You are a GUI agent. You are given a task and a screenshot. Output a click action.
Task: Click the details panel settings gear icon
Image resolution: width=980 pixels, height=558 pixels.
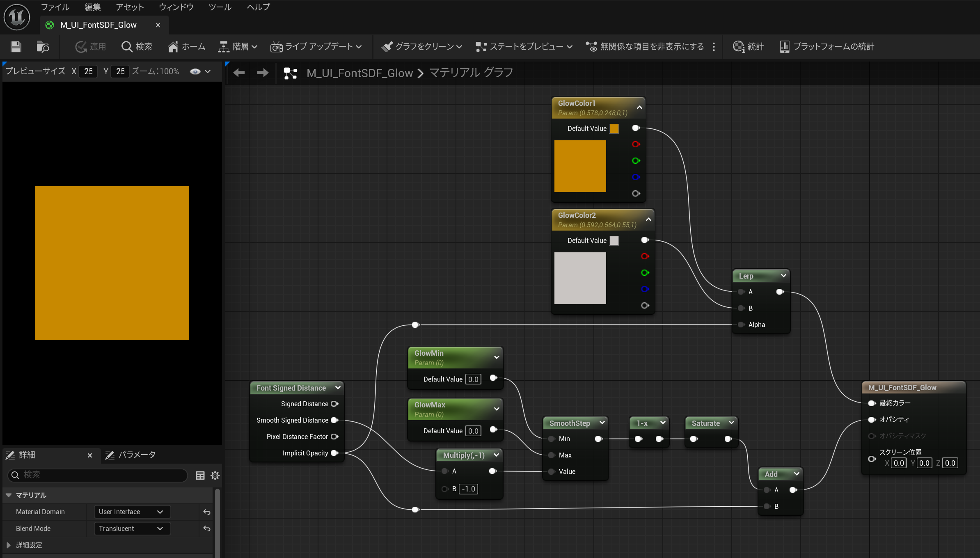click(215, 476)
